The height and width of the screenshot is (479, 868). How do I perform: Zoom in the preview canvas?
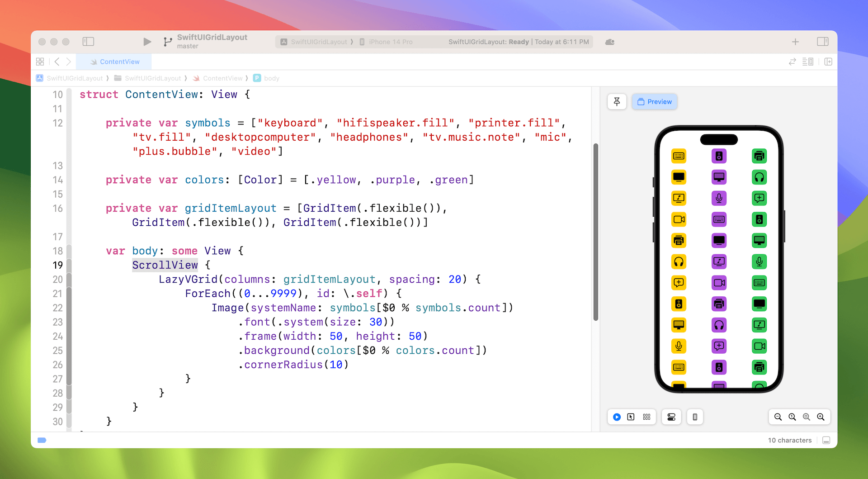tap(821, 417)
